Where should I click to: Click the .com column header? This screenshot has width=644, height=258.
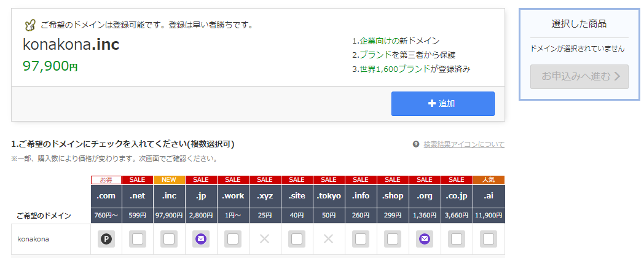click(106, 196)
